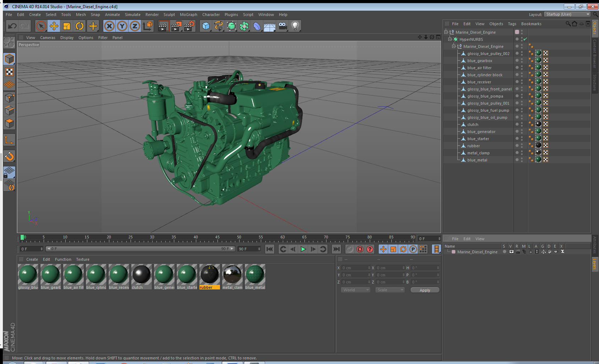Toggle Z axis lock
599x364 pixels.
pos(135,26)
